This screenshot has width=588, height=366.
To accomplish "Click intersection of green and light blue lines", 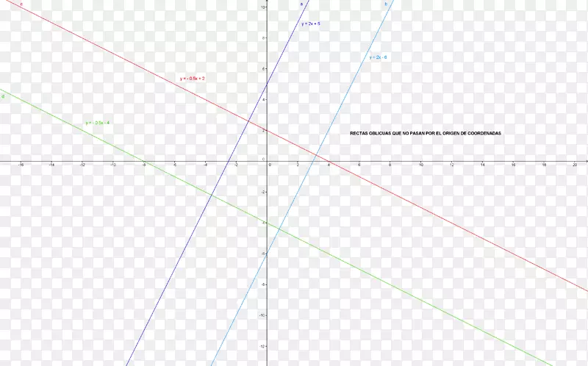I will (279, 229).
